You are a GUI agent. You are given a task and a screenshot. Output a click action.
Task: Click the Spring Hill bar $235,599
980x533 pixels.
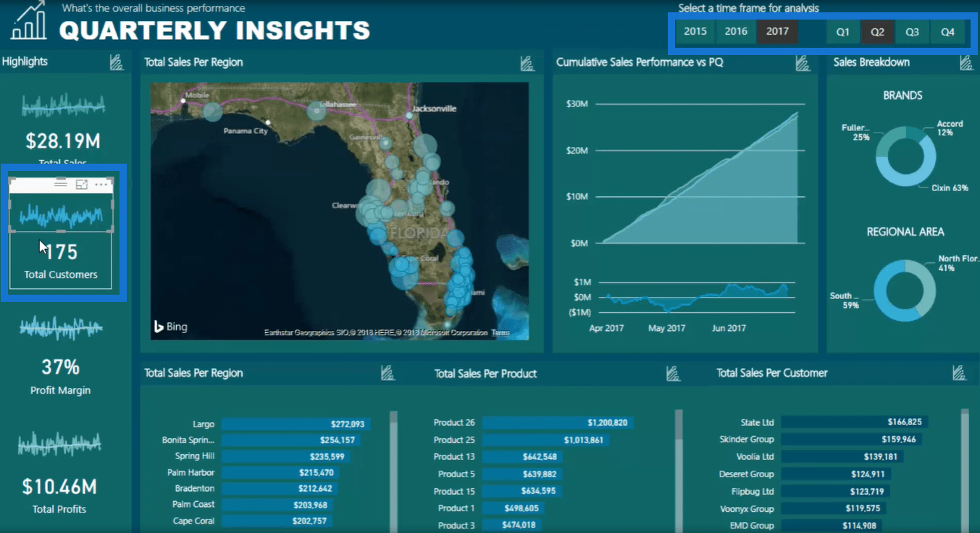285,457
